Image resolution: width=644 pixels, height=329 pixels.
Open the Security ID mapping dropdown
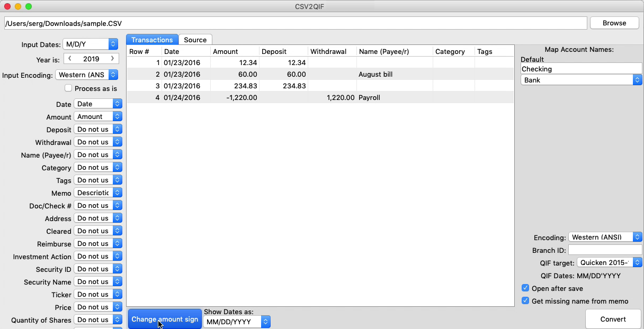(98, 269)
